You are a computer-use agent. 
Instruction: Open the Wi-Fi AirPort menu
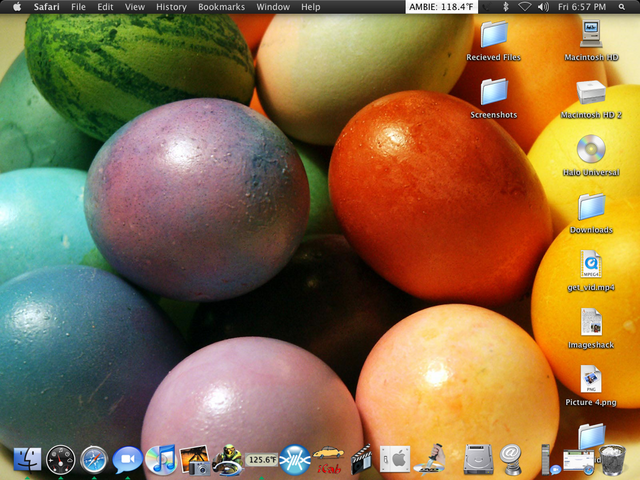click(524, 7)
